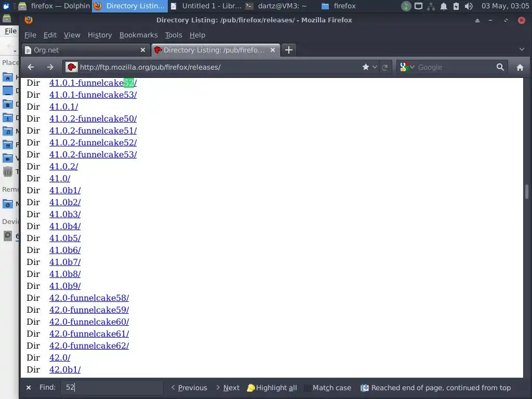This screenshot has height=399, width=532.
Task: Open the Dolphin Home place icon
Action: point(7,77)
